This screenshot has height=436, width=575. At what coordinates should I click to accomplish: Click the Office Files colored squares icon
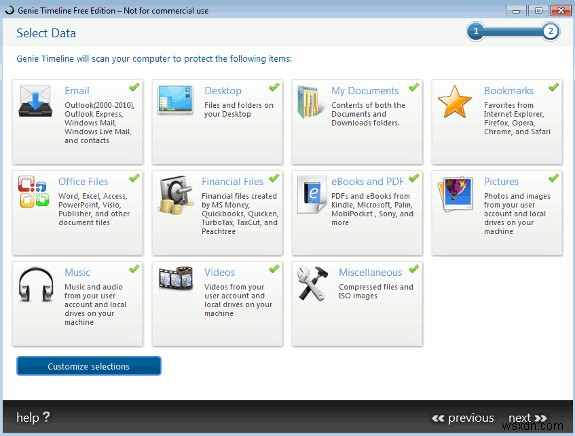point(33,191)
